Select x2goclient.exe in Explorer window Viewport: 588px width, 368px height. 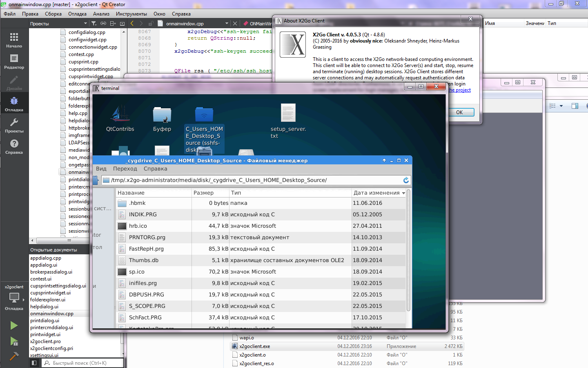(x=347, y=346)
